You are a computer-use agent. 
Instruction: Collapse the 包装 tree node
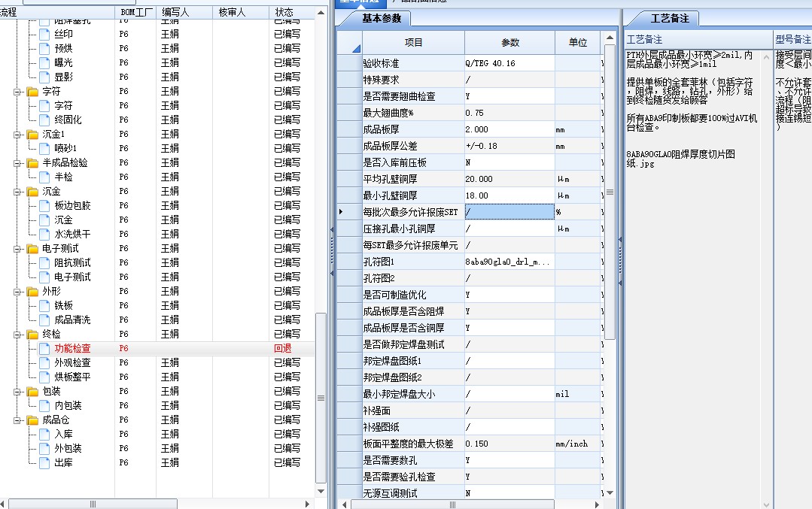(17, 392)
